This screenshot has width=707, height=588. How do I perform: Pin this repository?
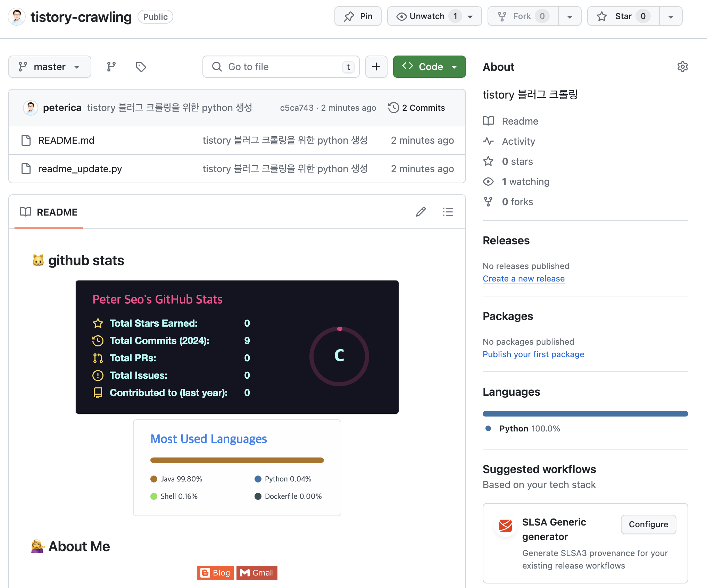tap(358, 16)
